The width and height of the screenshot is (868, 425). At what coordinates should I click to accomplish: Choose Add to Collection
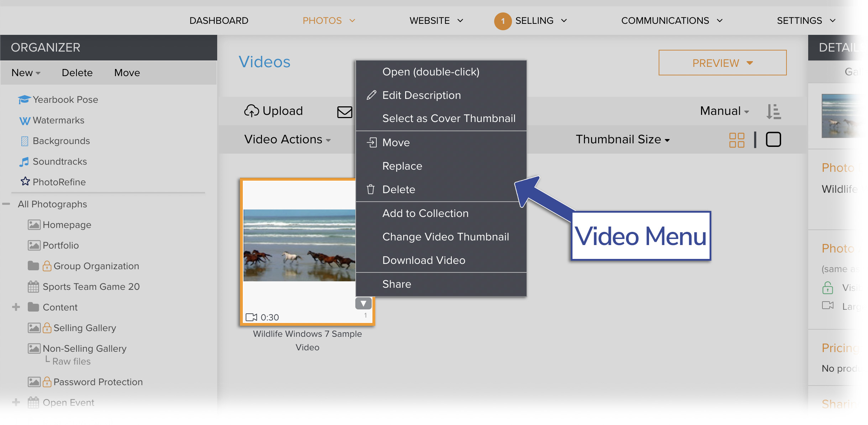tap(441, 213)
